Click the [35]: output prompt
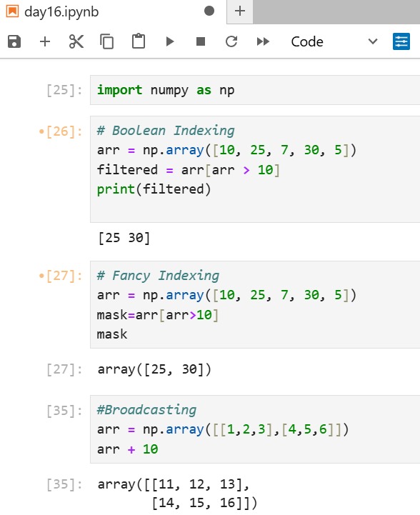Image resolution: width=420 pixels, height=515 pixels. coord(64,484)
